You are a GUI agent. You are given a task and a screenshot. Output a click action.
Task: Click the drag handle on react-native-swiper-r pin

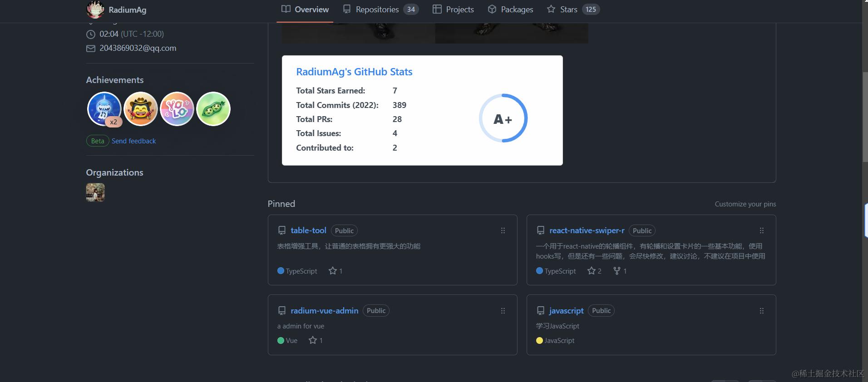(762, 230)
